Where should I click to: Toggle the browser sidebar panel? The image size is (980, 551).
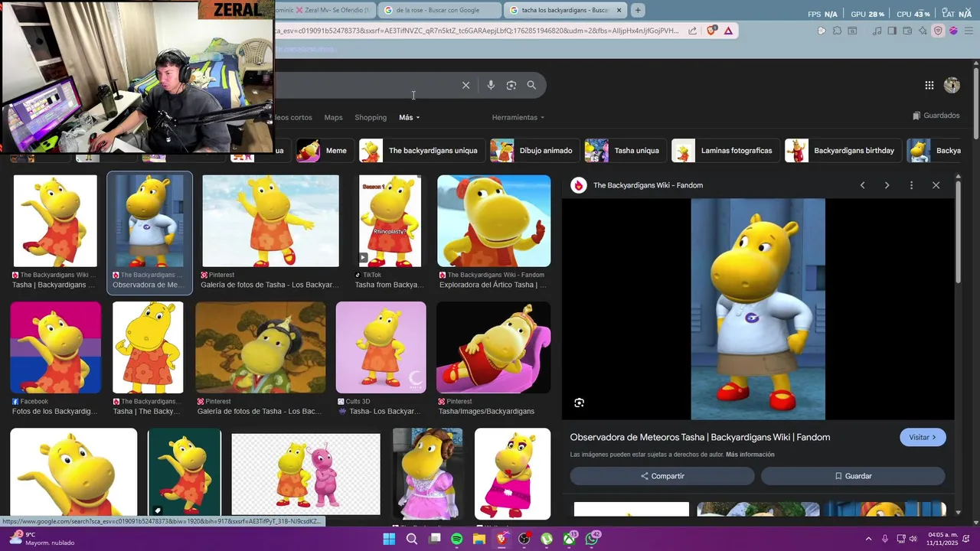tap(892, 31)
